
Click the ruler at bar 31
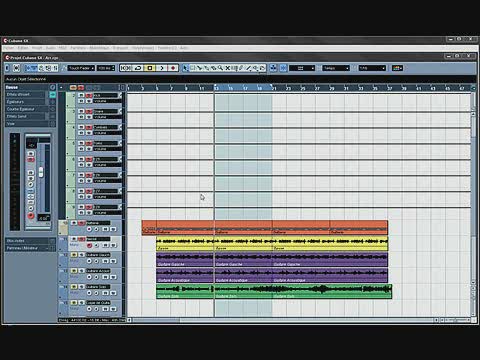346,88
